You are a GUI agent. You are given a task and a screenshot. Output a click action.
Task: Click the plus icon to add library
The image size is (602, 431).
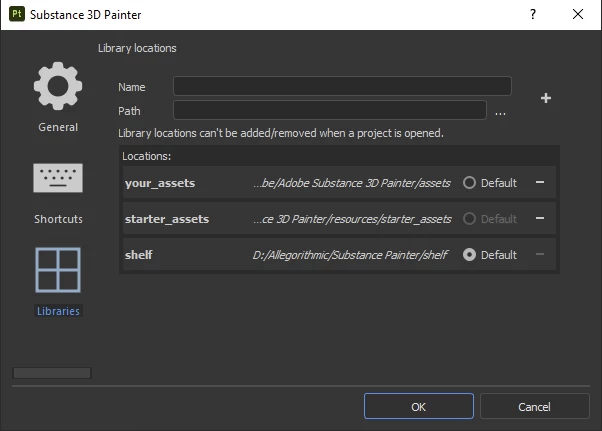546,98
